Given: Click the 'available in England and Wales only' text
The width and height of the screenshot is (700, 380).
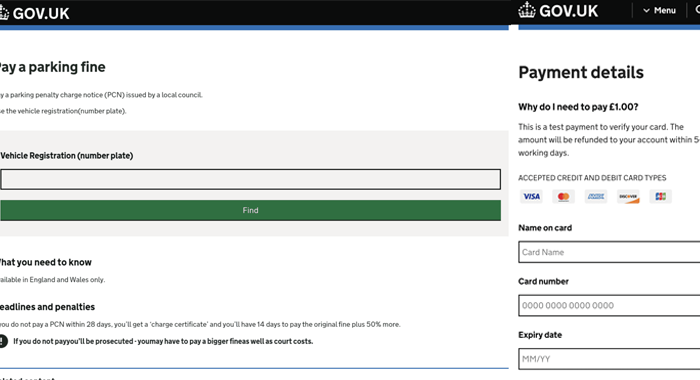Looking at the screenshot, I should (52, 280).
